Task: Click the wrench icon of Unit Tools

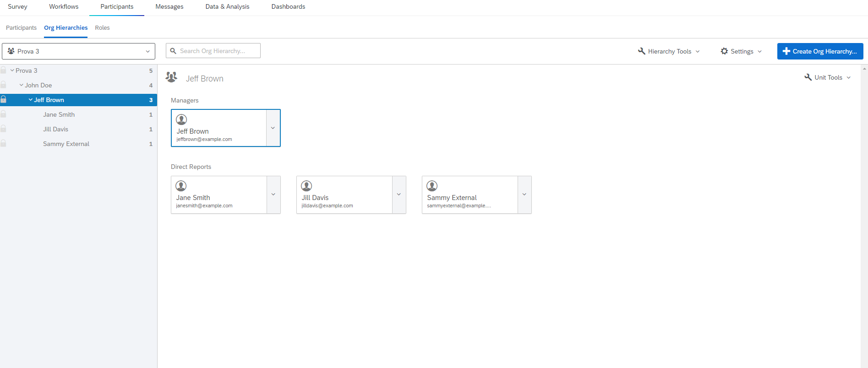Action: 808,77
